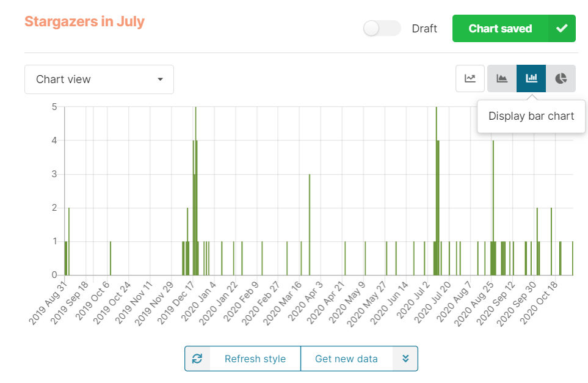The width and height of the screenshot is (588, 383).
Task: Toggle the Draft switch on
Action: pos(381,28)
